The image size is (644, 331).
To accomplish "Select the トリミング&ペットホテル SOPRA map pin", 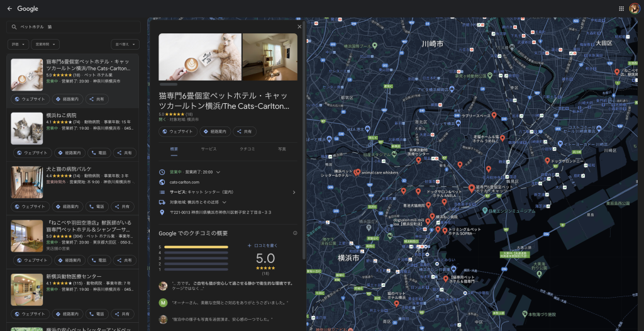I will (445, 231).
